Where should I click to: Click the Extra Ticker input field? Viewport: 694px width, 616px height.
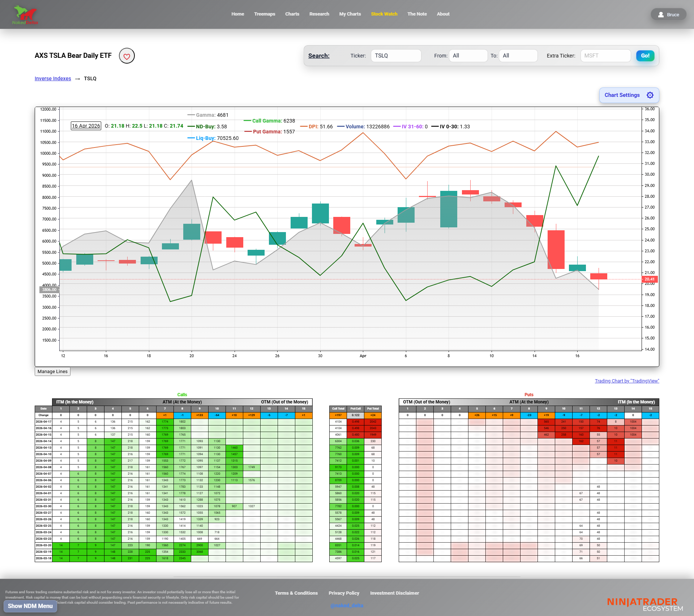[605, 56]
